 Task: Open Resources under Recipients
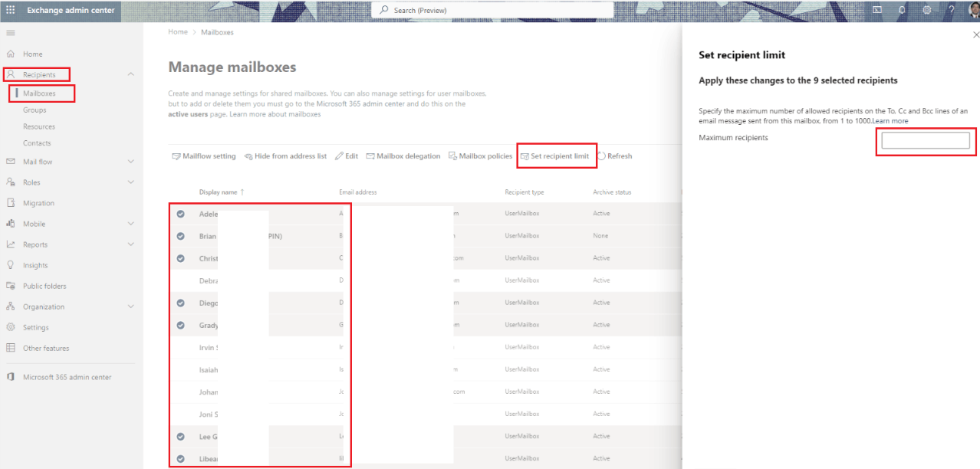39,126
